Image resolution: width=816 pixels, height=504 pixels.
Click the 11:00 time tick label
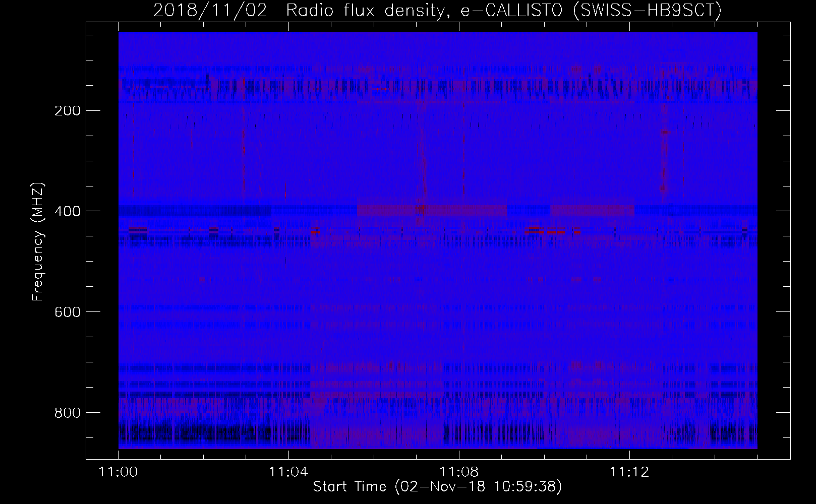coord(118,472)
